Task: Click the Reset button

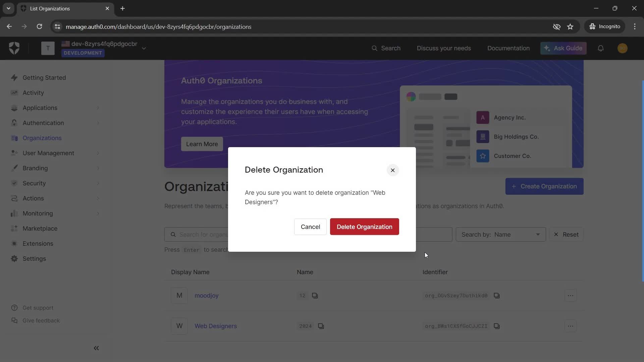Action: 566,235
